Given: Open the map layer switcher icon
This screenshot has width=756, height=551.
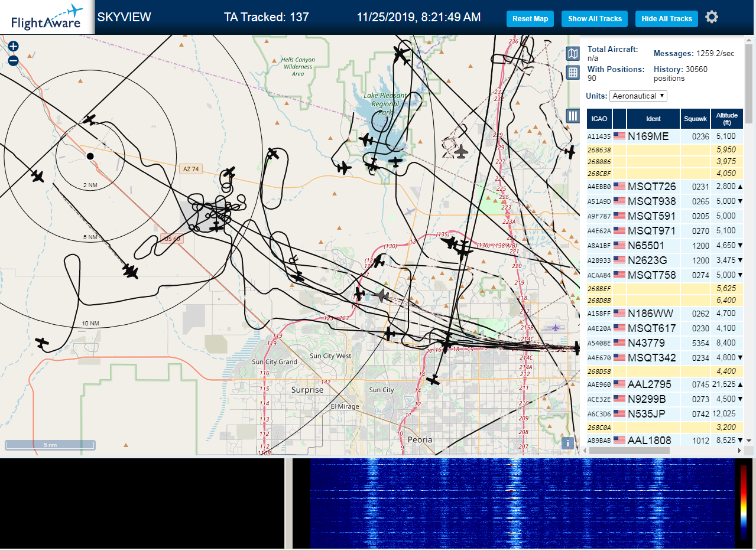Looking at the screenshot, I should [x=572, y=54].
